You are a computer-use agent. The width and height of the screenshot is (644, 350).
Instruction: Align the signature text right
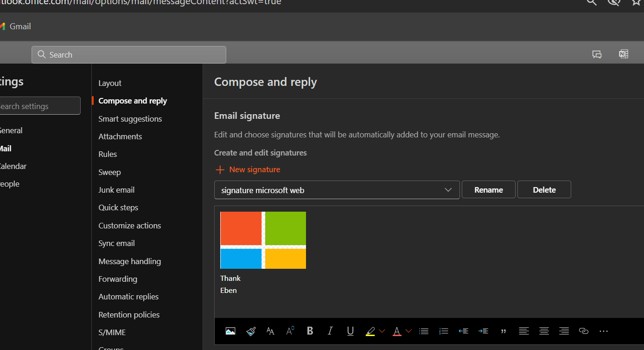click(564, 331)
